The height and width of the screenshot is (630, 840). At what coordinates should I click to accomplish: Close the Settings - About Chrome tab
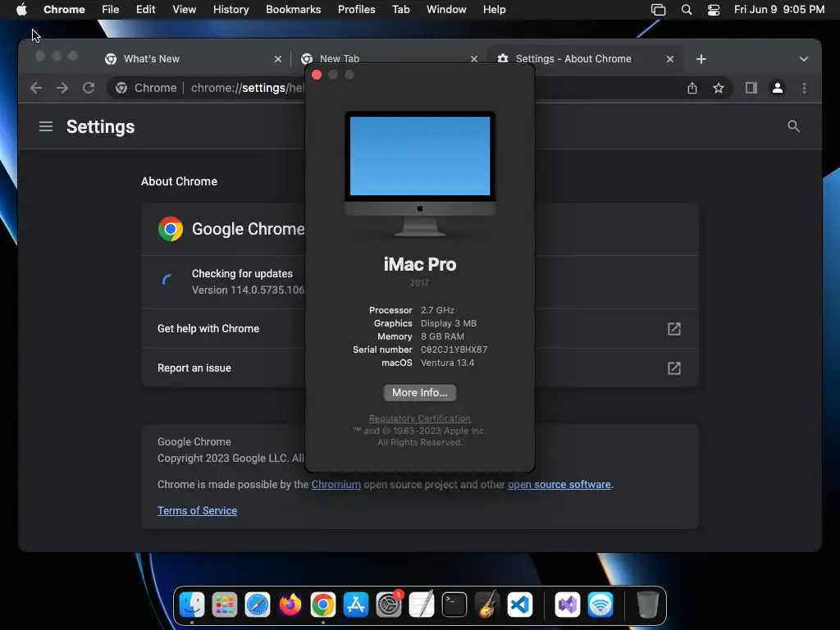coord(669,59)
